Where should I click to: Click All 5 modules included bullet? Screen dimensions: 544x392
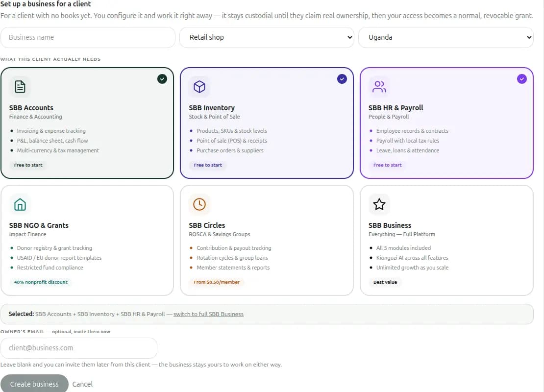click(403, 248)
